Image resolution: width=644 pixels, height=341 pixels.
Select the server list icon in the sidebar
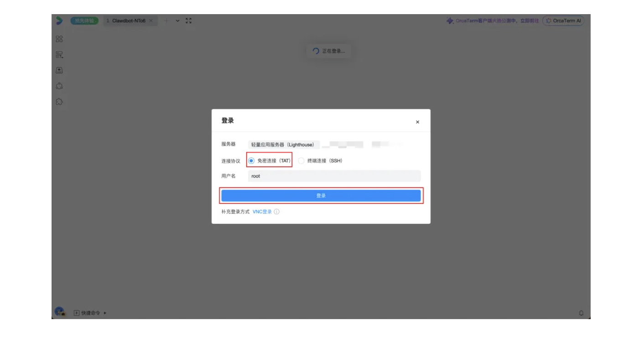pos(59,54)
